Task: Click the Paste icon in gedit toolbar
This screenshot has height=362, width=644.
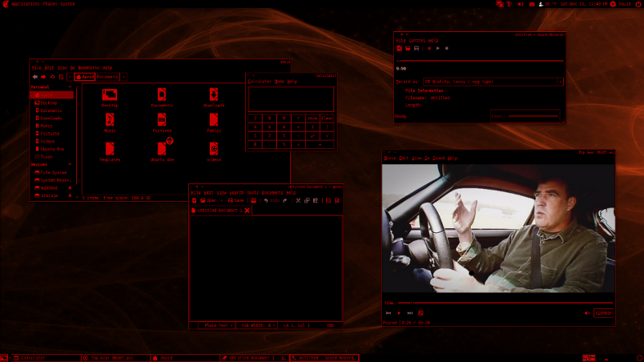Action: click(316, 201)
